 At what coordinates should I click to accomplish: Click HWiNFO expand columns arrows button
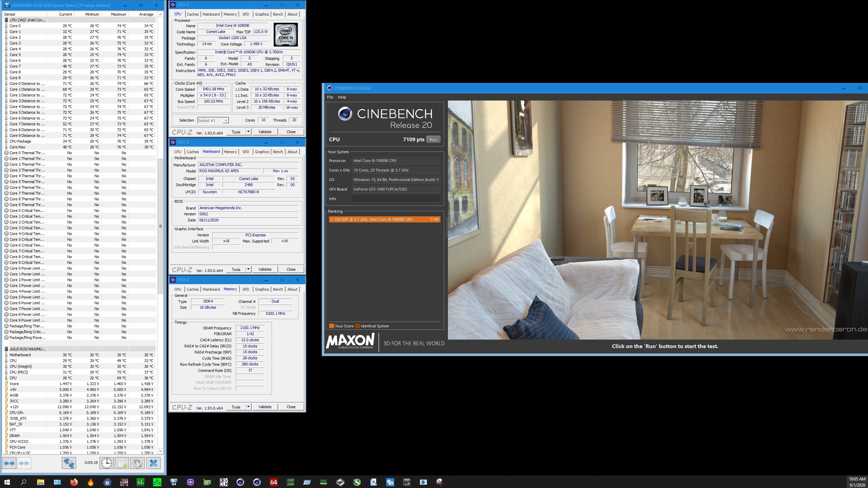pos(9,463)
